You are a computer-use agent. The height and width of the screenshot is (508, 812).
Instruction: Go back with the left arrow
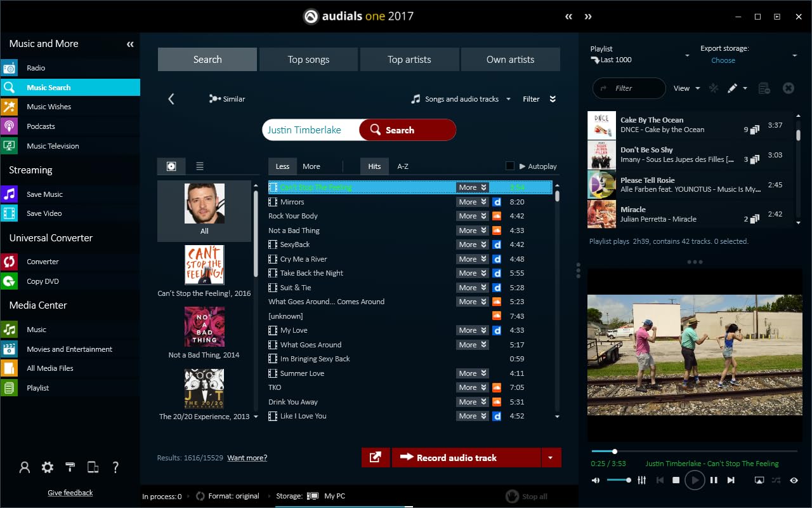point(171,99)
